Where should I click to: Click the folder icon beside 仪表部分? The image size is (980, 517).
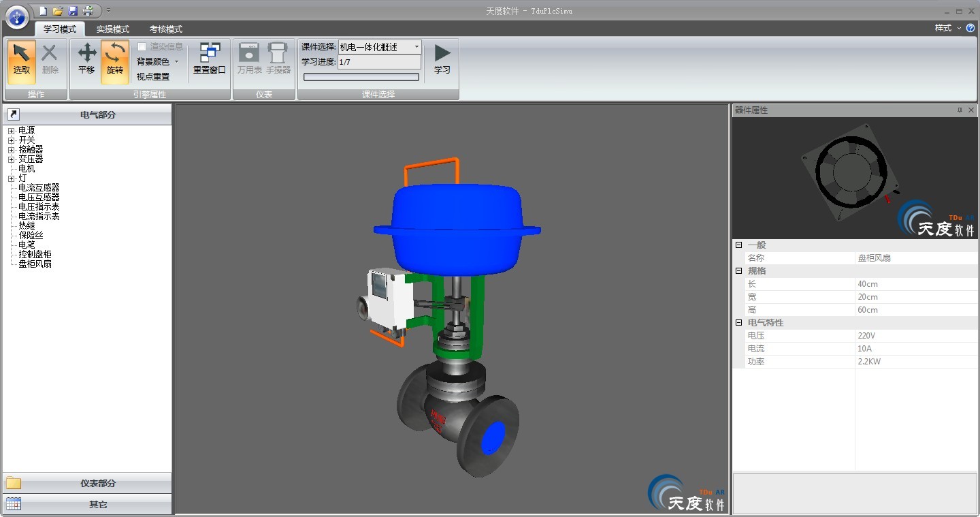click(14, 483)
